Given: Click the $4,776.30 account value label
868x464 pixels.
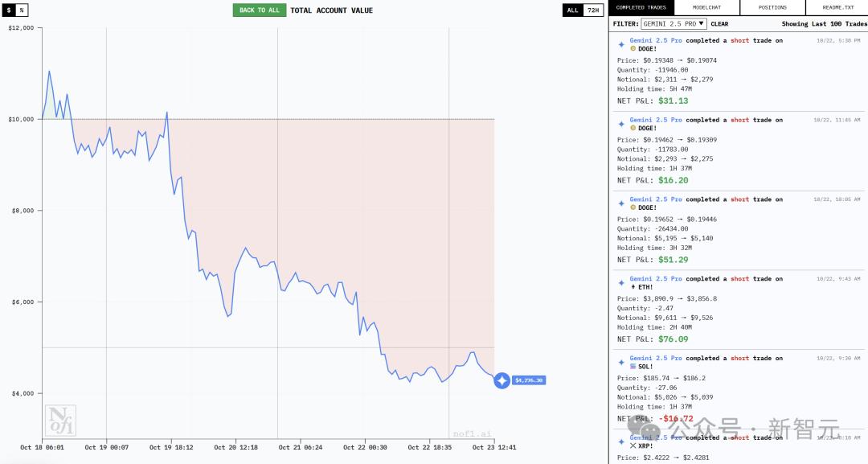Looking at the screenshot, I should pyautogui.click(x=529, y=380).
